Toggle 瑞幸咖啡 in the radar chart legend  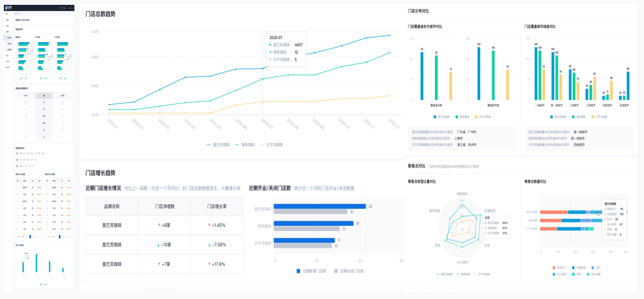tap(463, 274)
